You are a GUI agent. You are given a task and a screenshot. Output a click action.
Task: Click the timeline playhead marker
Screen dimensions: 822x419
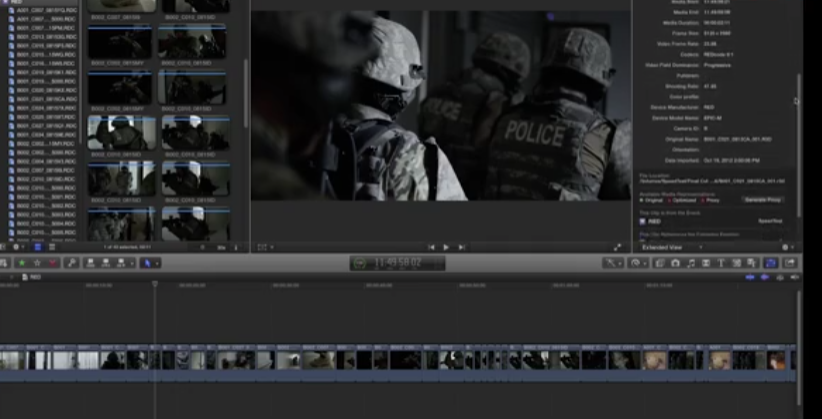click(x=155, y=284)
